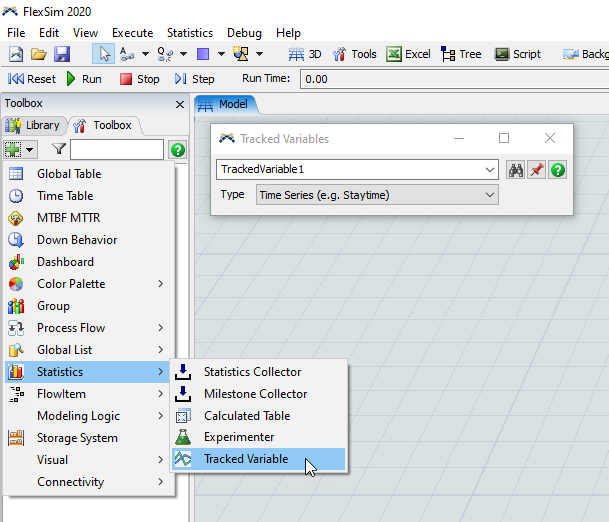Click the Excel toolbar button
Viewport: 609px width, 522px height.
pos(408,54)
